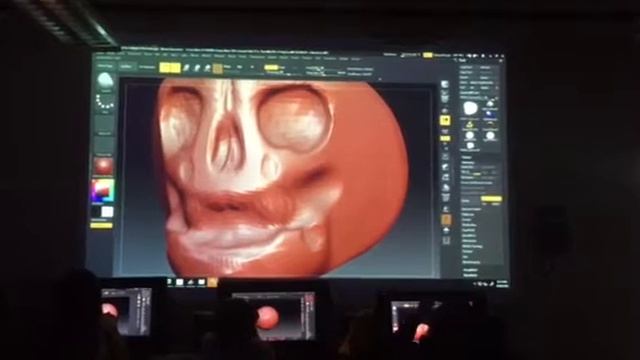
Task: Toggle the first yellow Edit mode button
Action: tap(164, 67)
